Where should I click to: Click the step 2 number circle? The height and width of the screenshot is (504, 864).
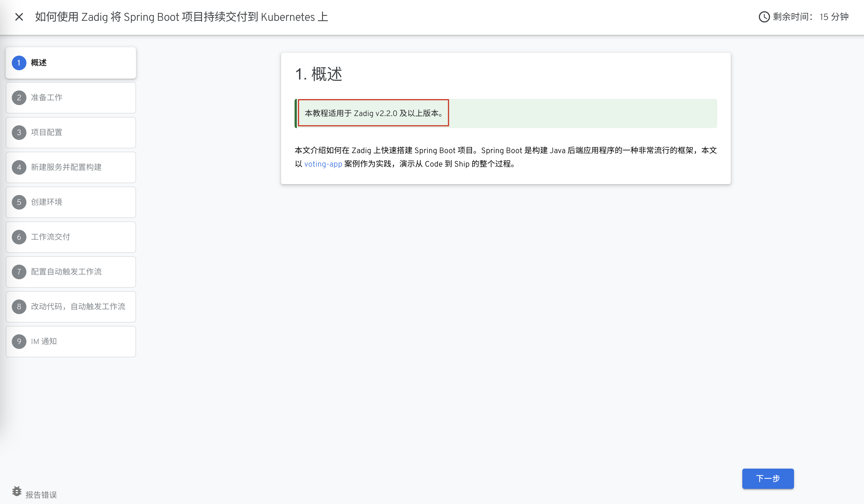(x=19, y=98)
